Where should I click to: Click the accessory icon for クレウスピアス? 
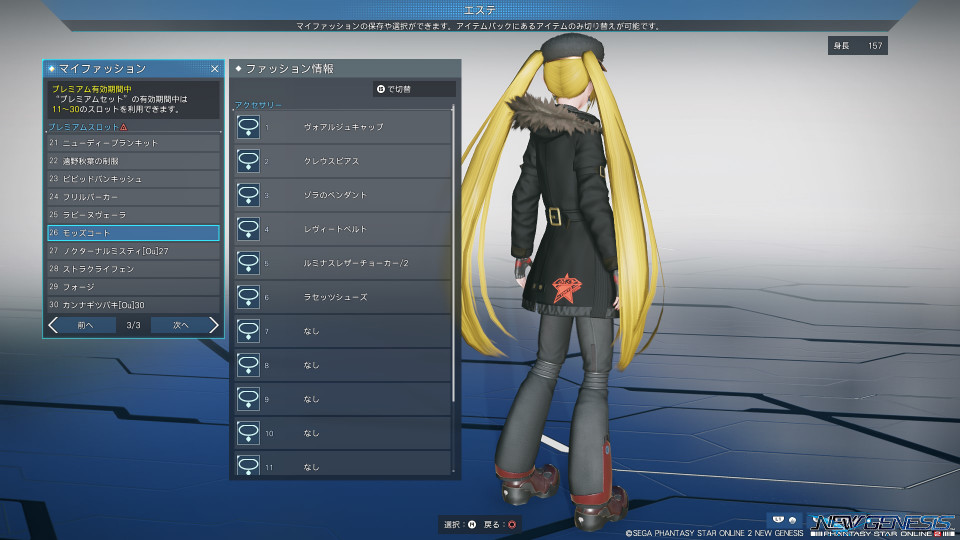(x=248, y=161)
